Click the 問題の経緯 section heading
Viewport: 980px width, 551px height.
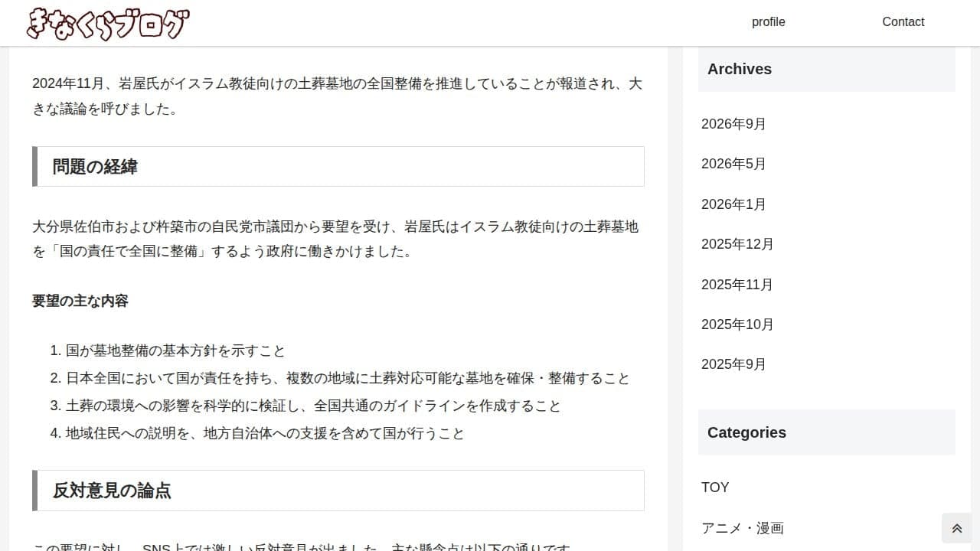pyautogui.click(x=338, y=167)
